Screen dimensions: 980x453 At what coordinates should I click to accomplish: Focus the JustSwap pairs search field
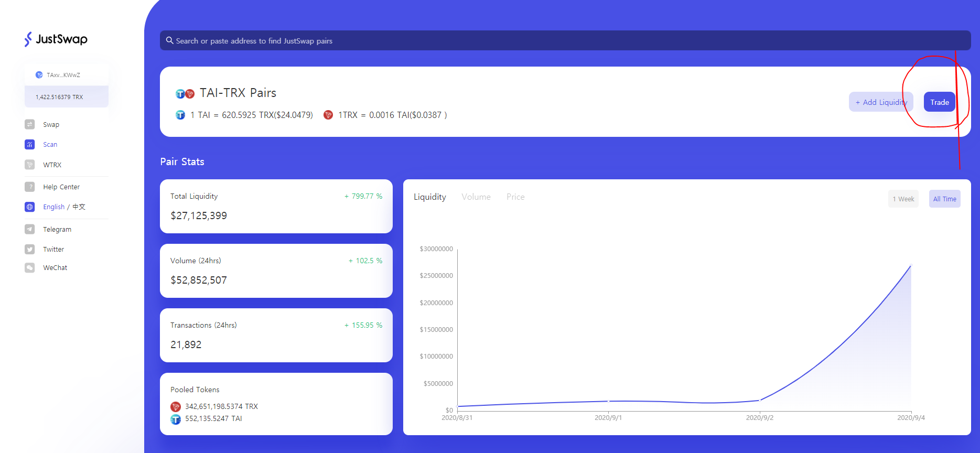coord(565,40)
